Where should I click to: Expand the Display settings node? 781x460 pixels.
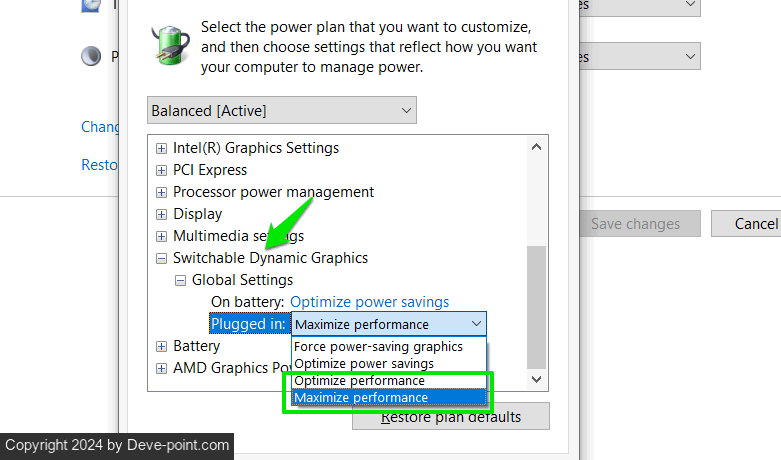point(162,214)
